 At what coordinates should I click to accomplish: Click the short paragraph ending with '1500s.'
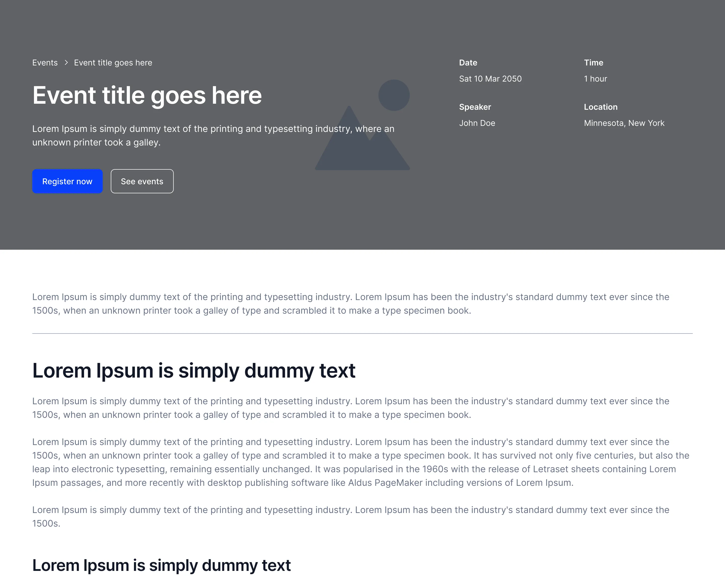(351, 517)
